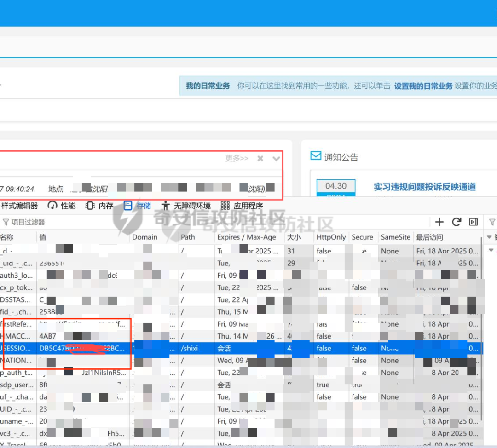Add a new cookie with plus icon
The height and width of the screenshot is (448, 497).
439,222
